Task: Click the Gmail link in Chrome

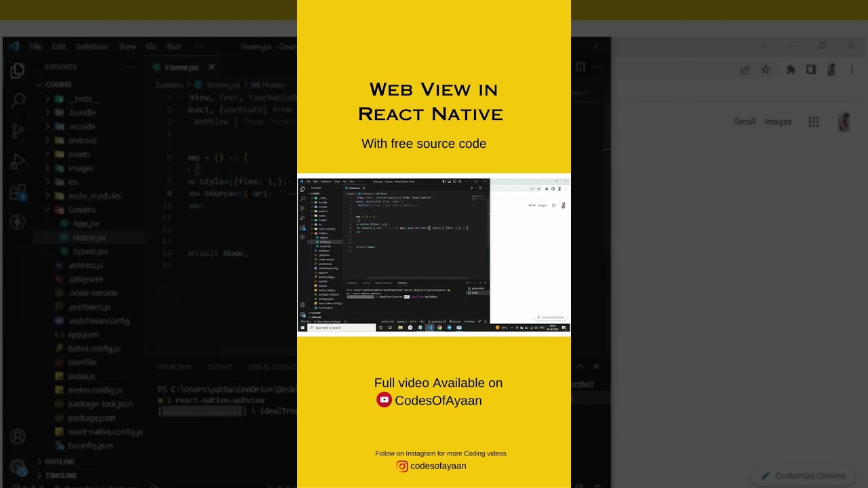Action: click(532, 205)
